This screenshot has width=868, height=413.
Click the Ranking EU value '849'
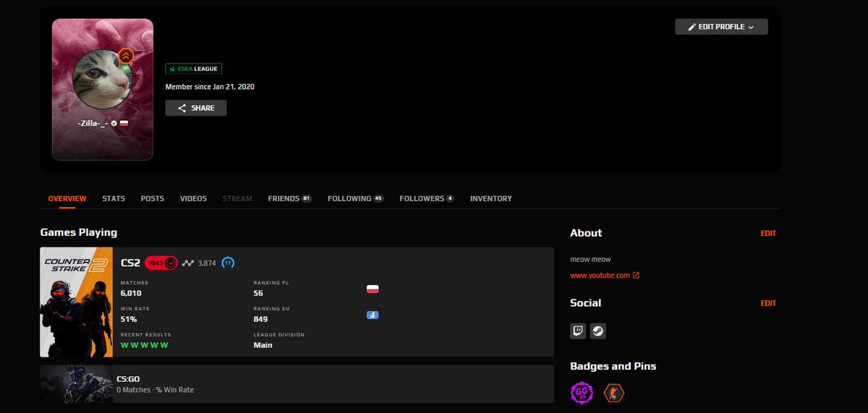coord(261,319)
